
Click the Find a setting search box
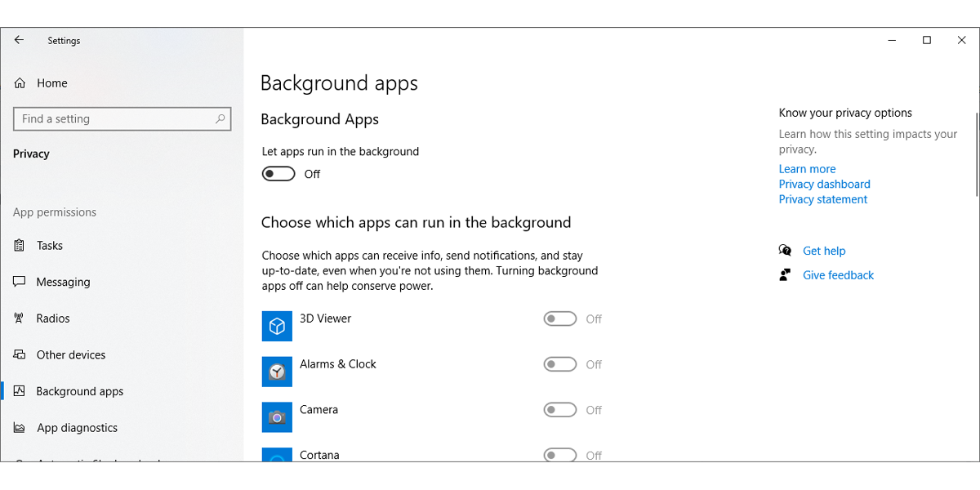point(114,119)
